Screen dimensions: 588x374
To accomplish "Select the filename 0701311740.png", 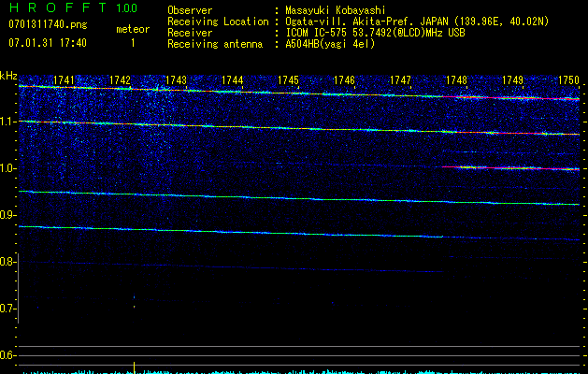I will pyautogui.click(x=48, y=25).
